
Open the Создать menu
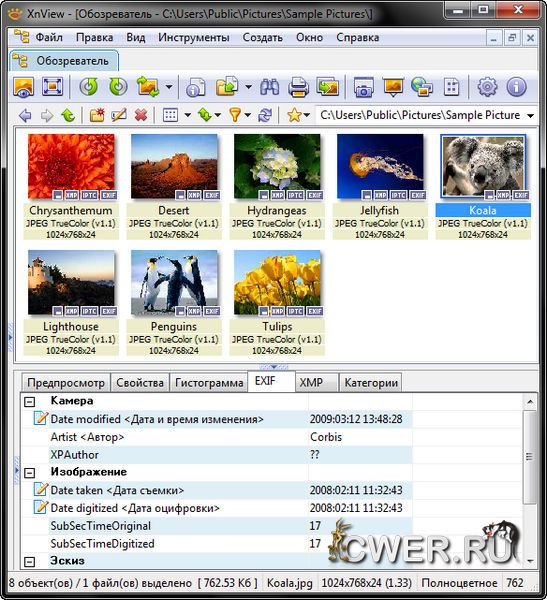pyautogui.click(x=263, y=38)
